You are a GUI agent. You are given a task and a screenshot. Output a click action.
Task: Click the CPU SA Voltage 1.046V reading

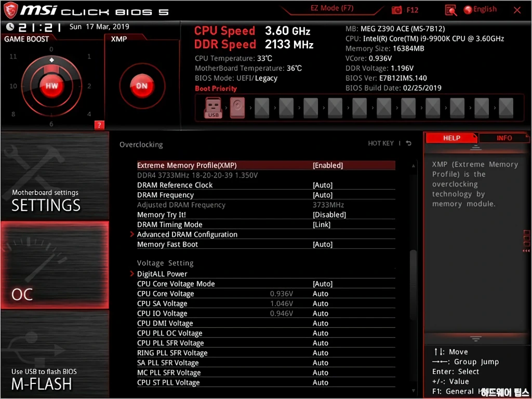(x=281, y=303)
